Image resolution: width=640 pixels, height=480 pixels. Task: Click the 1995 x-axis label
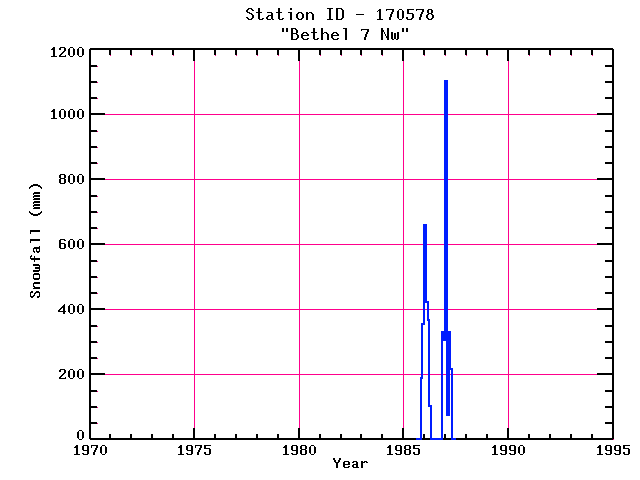(613, 450)
